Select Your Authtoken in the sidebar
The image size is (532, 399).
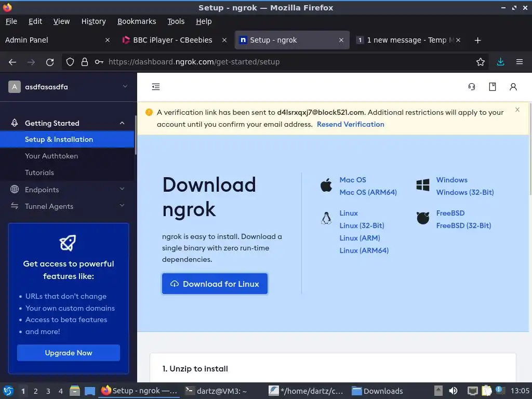51,156
